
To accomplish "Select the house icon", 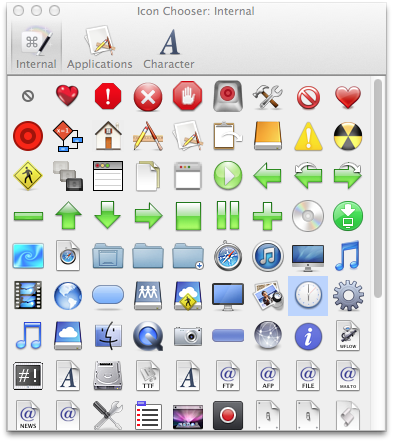I will 108,136.
